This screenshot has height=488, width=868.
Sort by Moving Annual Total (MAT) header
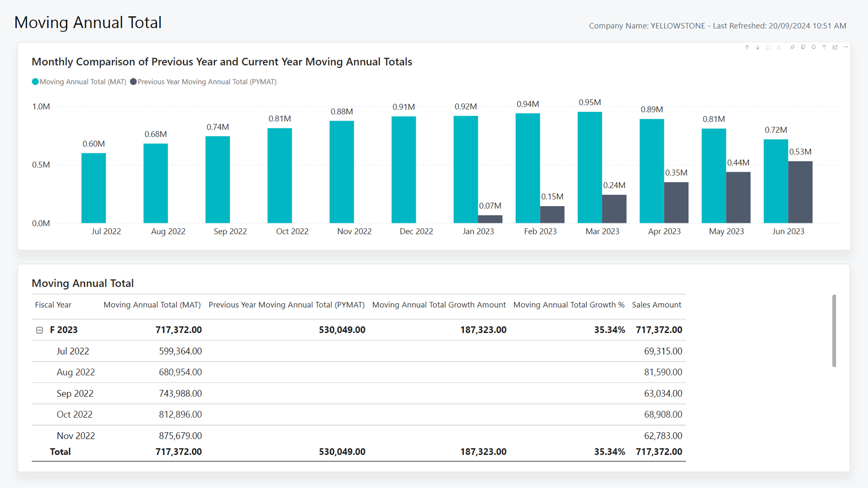[x=152, y=305]
